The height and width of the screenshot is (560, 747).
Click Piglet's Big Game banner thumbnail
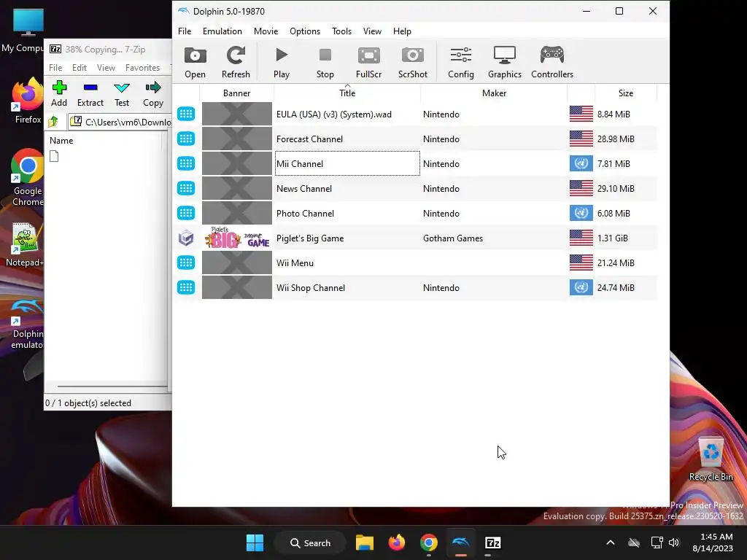click(237, 238)
